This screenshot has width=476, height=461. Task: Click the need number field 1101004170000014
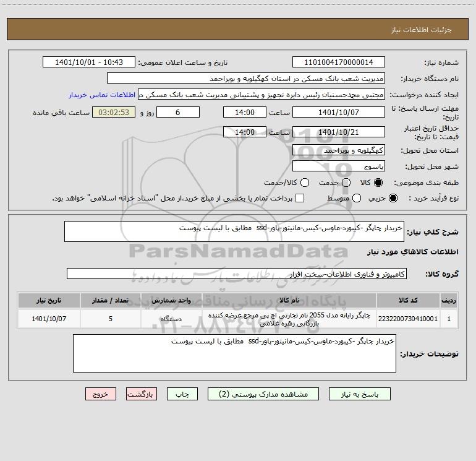(339, 62)
